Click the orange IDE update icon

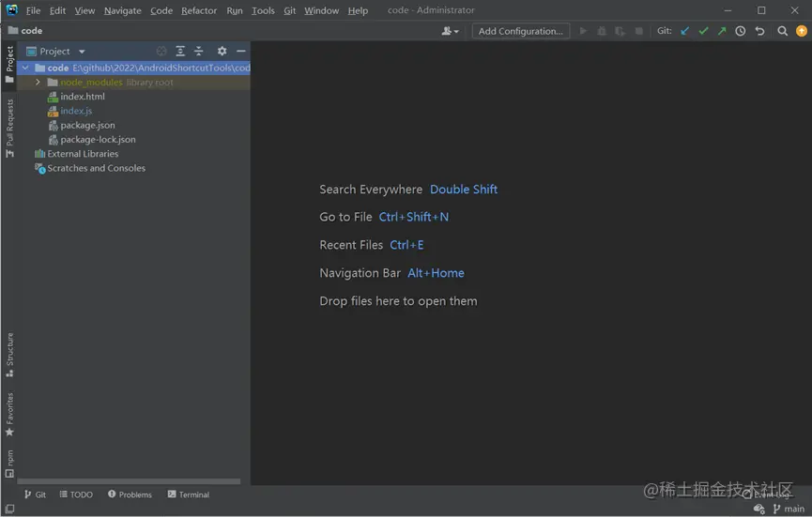point(801,31)
